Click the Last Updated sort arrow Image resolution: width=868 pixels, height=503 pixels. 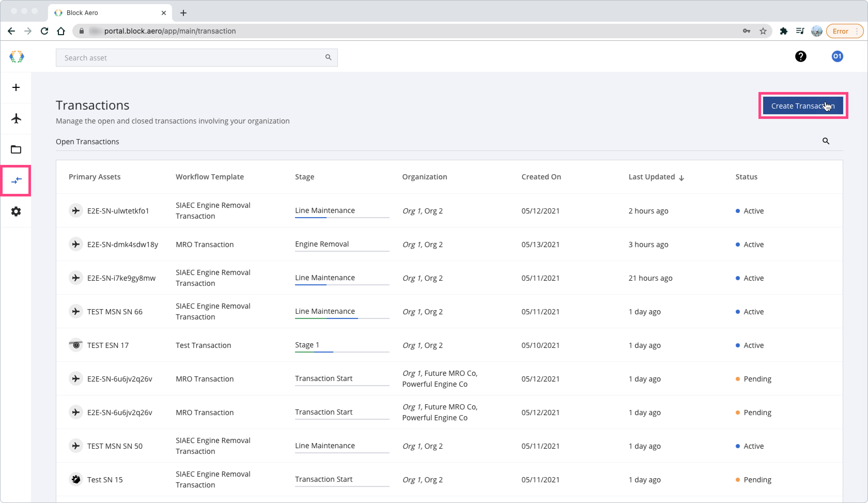point(681,178)
